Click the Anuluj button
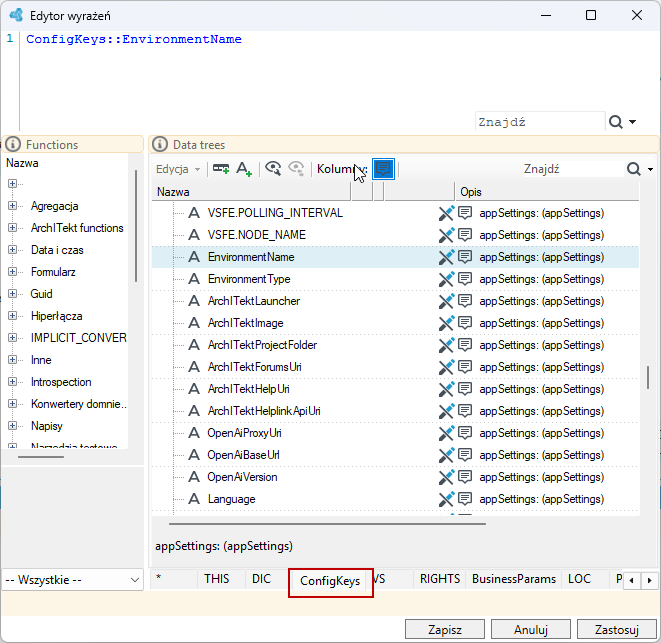 click(531, 630)
